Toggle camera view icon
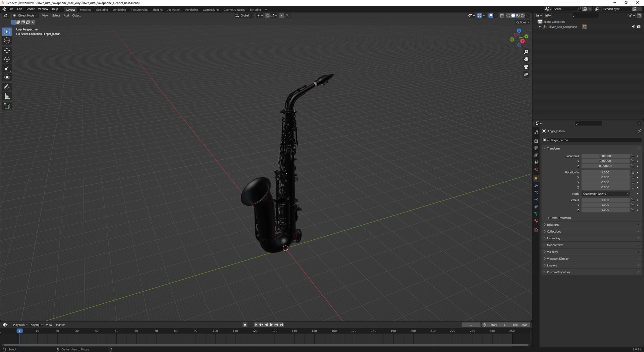This screenshot has height=352, width=644. point(526,67)
